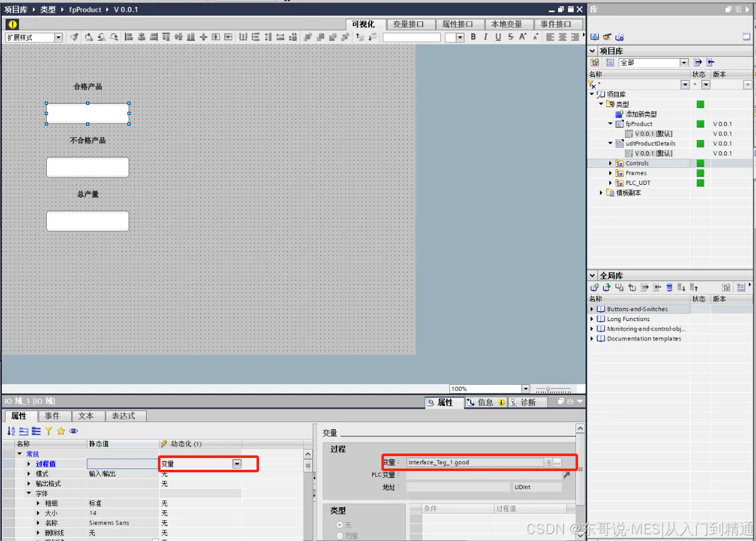Open the font size dropdown in toolbar

pyautogui.click(x=460, y=37)
